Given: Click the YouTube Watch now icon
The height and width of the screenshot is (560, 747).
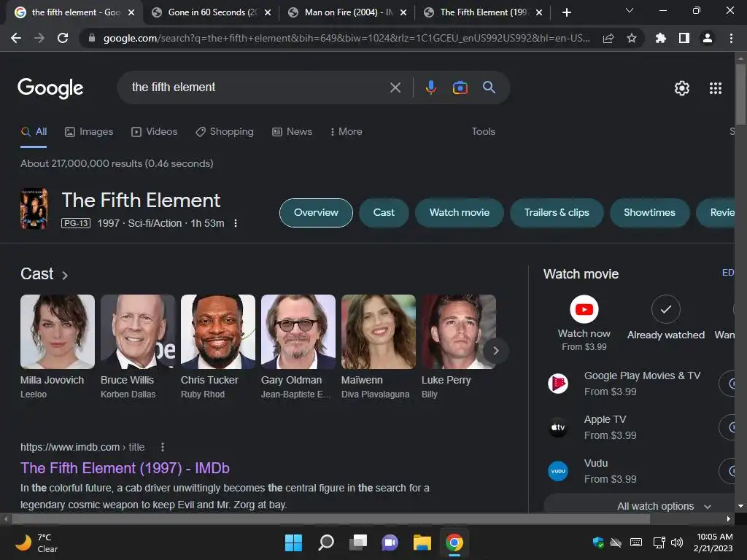Looking at the screenshot, I should tap(584, 309).
